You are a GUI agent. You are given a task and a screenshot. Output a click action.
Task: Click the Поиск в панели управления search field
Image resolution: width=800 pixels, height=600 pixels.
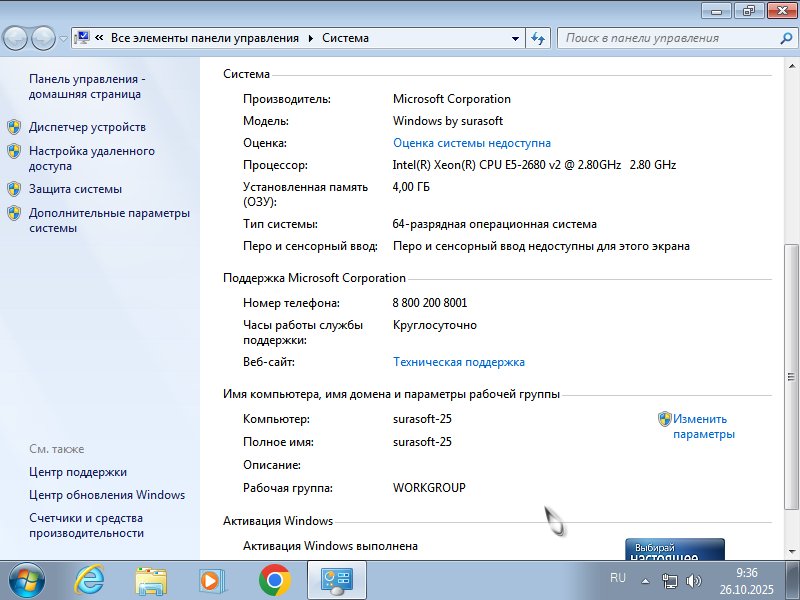(x=668, y=38)
